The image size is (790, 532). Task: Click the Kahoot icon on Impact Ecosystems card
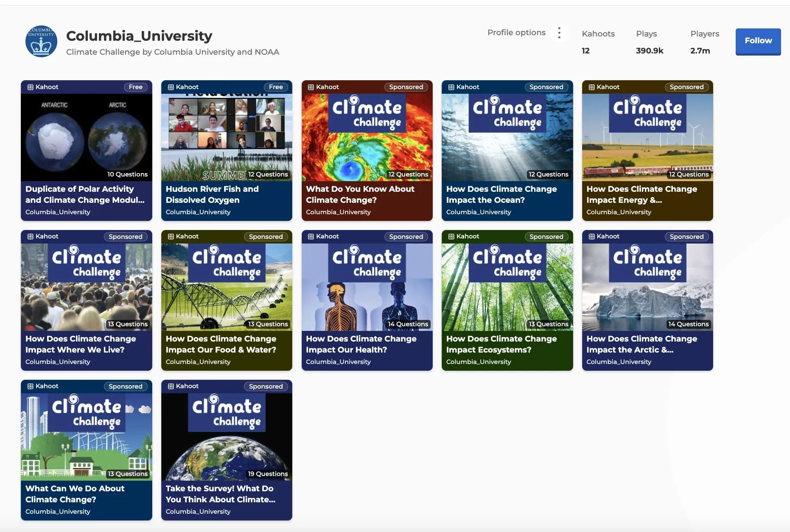tap(451, 237)
